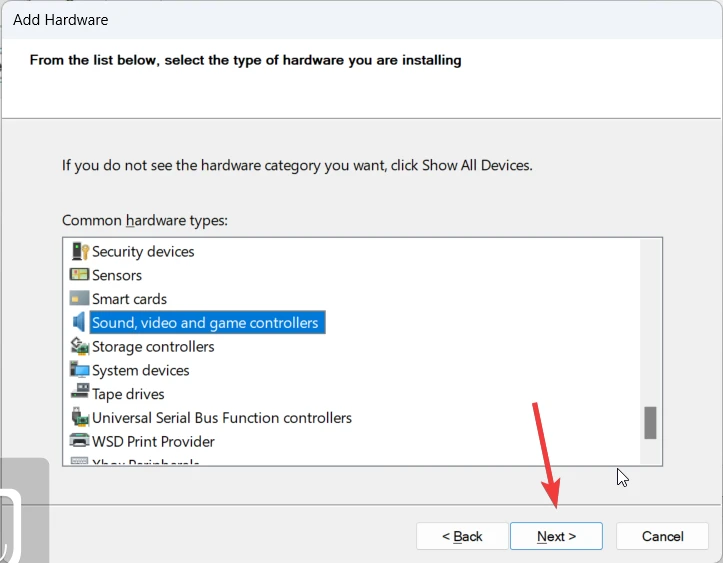Viewport: 723px width, 563px height.
Task: Pick Universal Serial Bus Function controllers
Action: pos(222,418)
